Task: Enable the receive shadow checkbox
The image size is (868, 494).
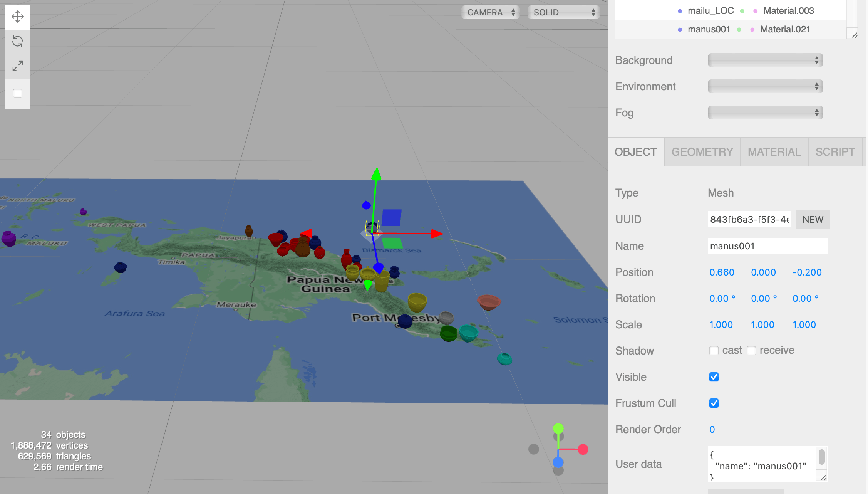Action: [751, 350]
